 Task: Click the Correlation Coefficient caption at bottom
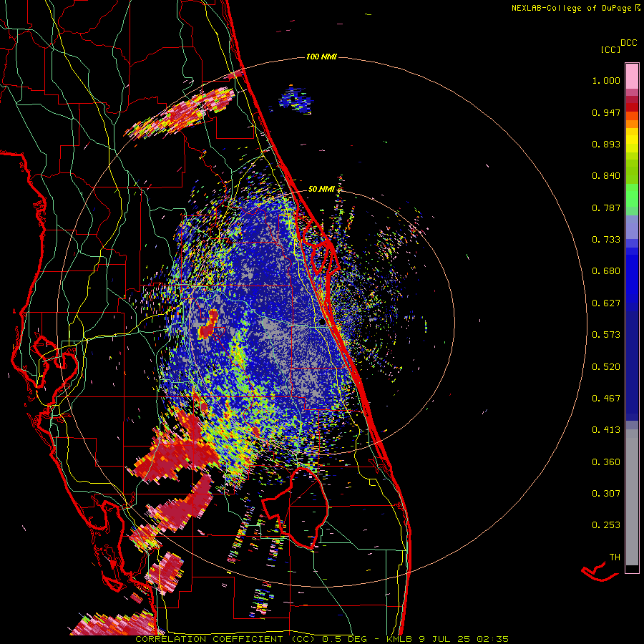click(322, 639)
